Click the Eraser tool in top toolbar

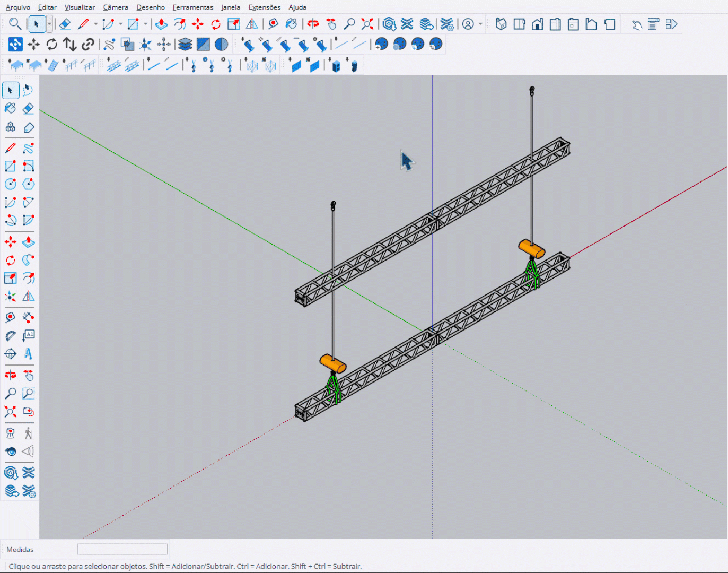click(x=65, y=24)
